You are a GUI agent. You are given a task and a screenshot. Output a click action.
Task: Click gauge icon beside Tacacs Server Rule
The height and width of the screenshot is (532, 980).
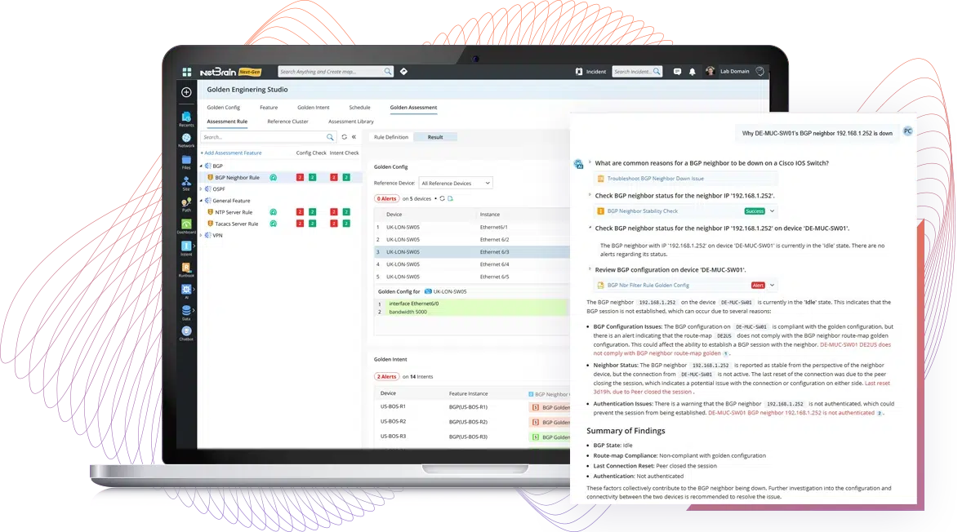[x=274, y=224]
